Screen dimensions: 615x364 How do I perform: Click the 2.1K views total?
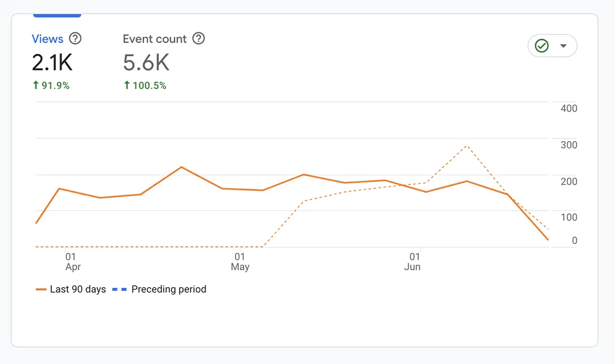coord(52,62)
